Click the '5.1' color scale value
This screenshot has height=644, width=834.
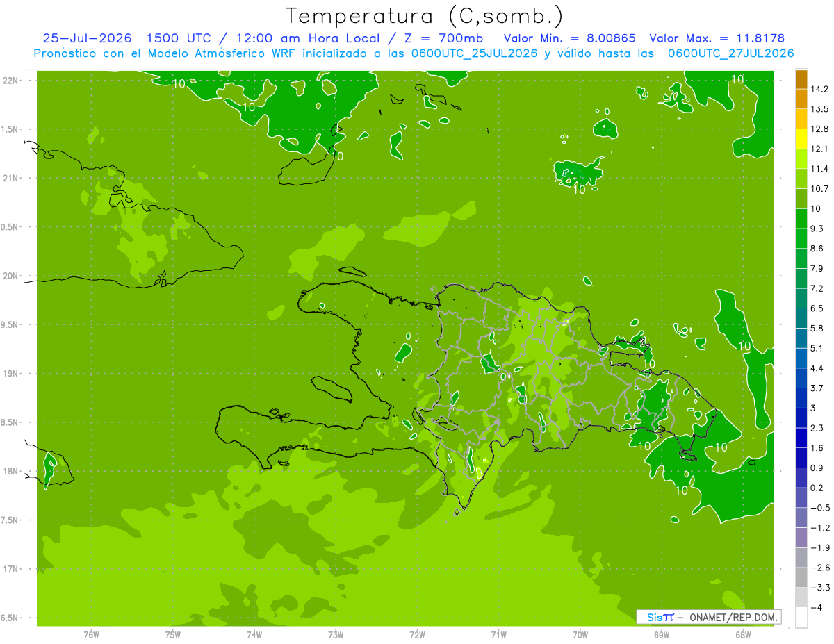click(x=817, y=348)
